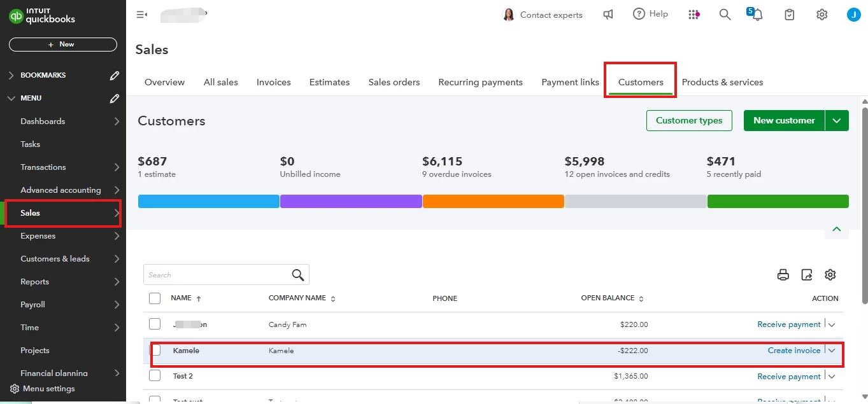
Task: Open the user profile avatar J
Action: pos(853,15)
